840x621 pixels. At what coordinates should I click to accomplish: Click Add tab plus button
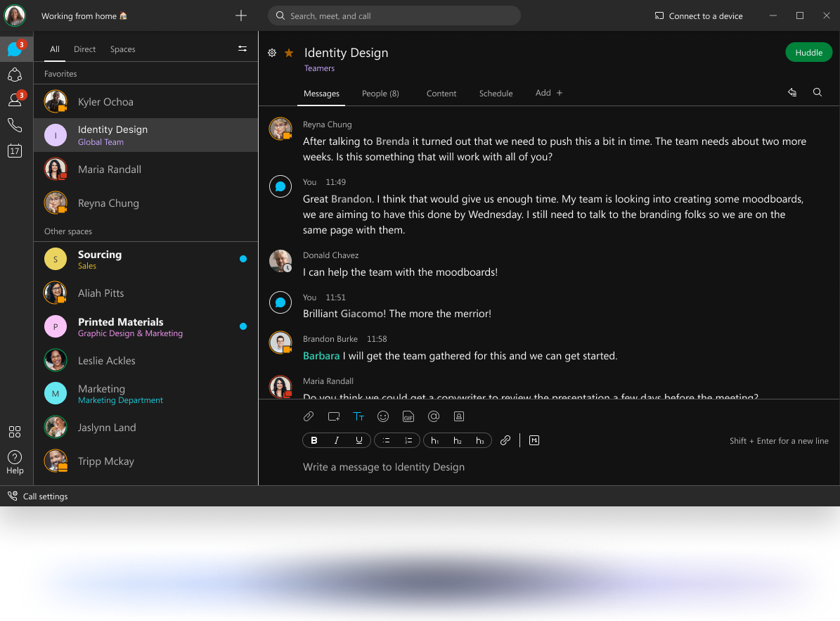point(549,93)
